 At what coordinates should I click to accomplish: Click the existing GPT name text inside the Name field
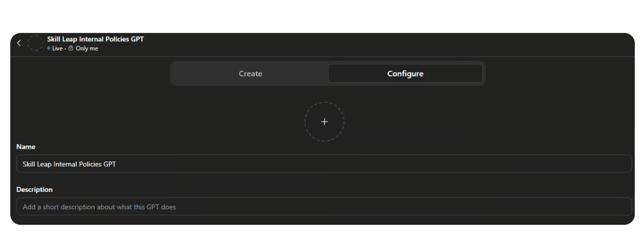click(x=69, y=164)
